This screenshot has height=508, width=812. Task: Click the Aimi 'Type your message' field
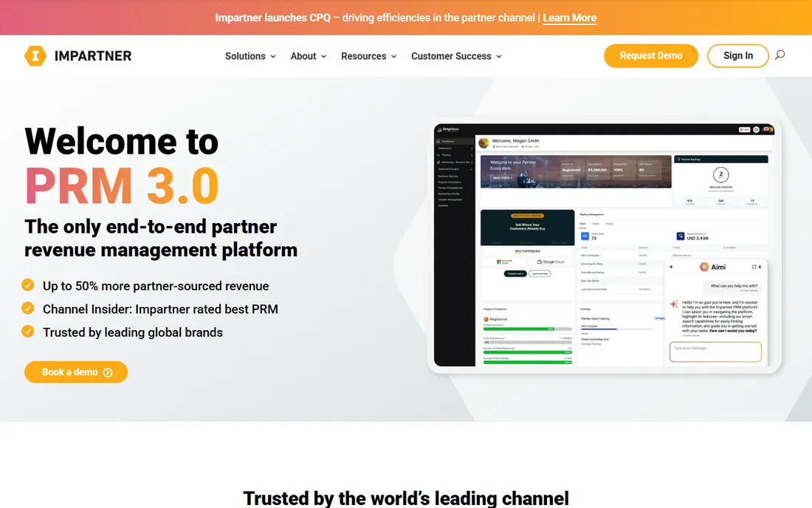[715, 351]
